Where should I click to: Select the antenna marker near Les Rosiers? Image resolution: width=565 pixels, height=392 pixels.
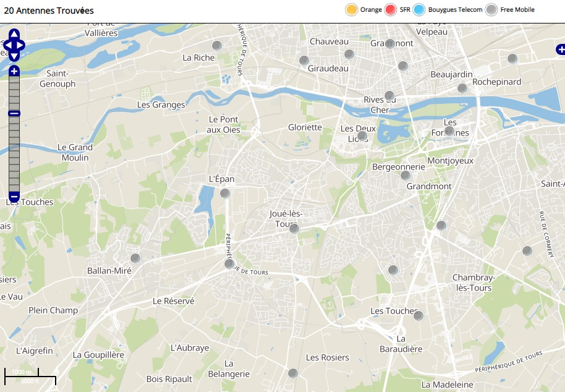point(293,373)
